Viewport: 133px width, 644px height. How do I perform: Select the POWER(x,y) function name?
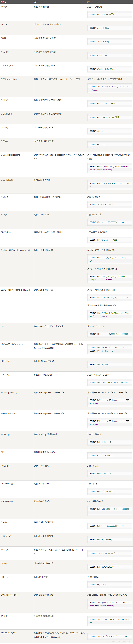click(7, 484)
